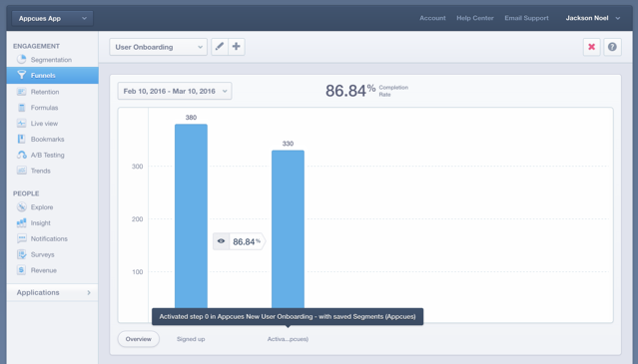The height and width of the screenshot is (364, 638).
Task: Go to Segmentation in the sidebar
Action: 51,60
